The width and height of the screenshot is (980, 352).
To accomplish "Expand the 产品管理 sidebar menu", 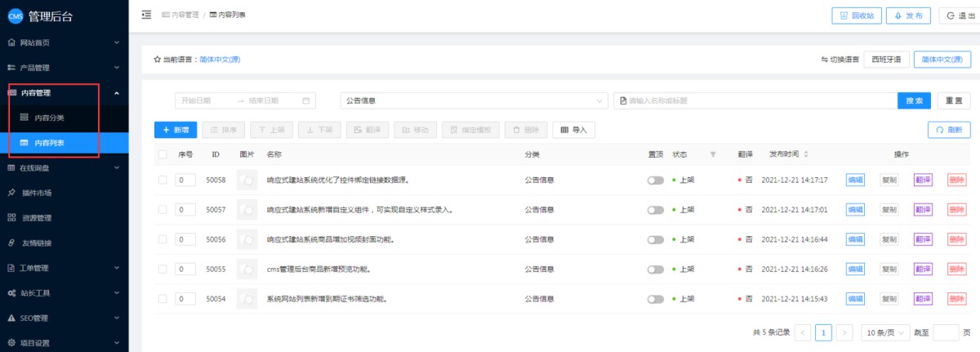I will pyautogui.click(x=64, y=68).
